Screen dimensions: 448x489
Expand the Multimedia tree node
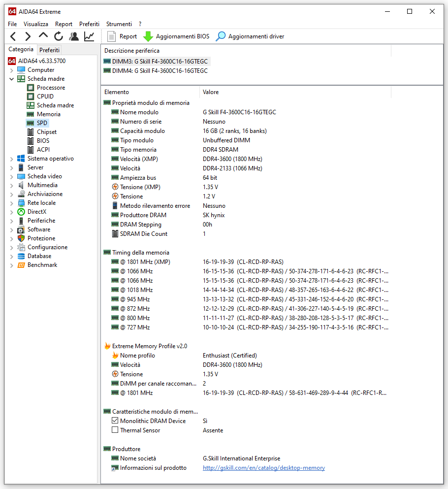pyautogui.click(x=11, y=186)
